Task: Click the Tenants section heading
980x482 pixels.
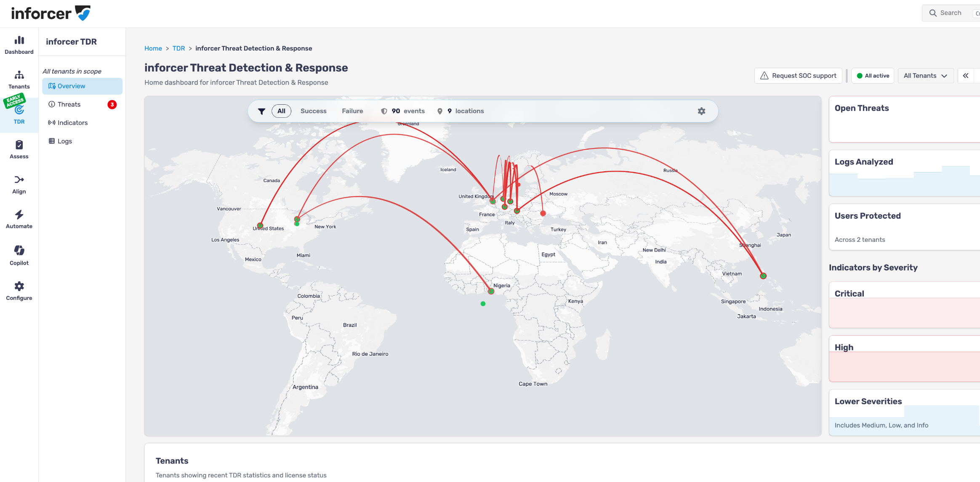Action: coord(172,461)
